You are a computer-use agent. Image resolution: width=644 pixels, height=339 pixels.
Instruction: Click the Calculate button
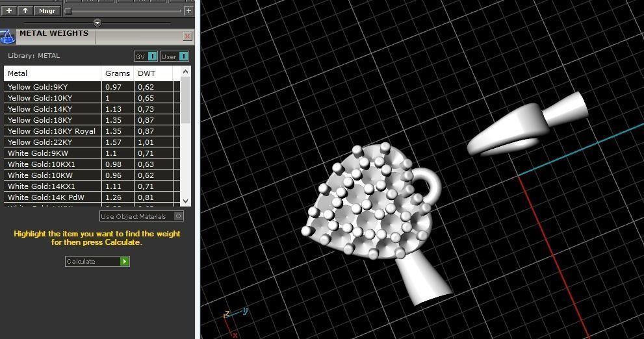[x=97, y=262]
